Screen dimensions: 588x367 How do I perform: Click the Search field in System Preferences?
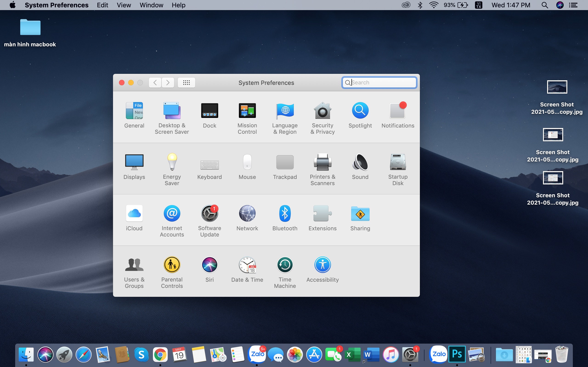380,82
